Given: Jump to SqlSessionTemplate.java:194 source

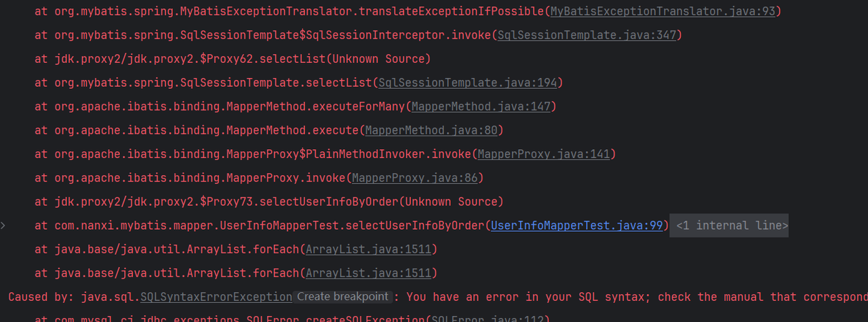Looking at the screenshot, I should coord(467,83).
